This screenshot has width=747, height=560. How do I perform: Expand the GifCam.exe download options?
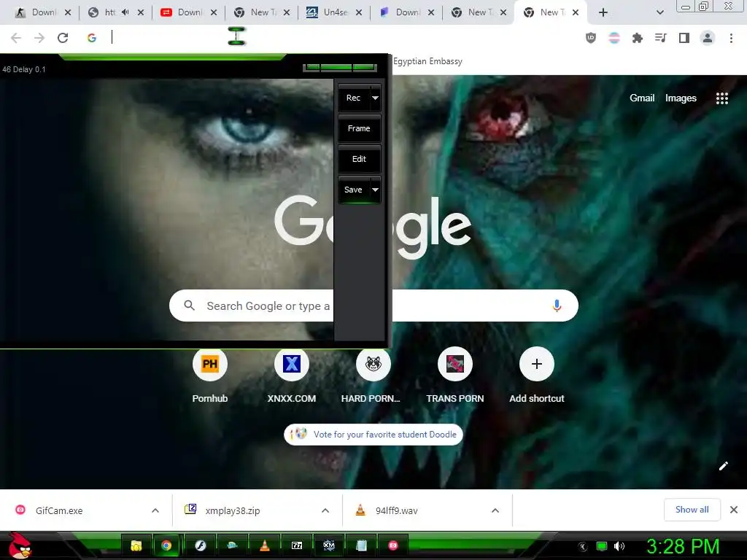[155, 510]
